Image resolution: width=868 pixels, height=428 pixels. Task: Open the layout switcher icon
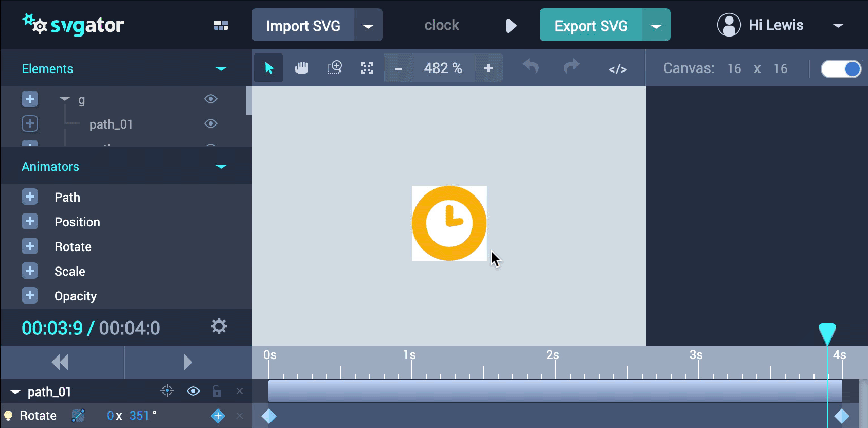221,26
